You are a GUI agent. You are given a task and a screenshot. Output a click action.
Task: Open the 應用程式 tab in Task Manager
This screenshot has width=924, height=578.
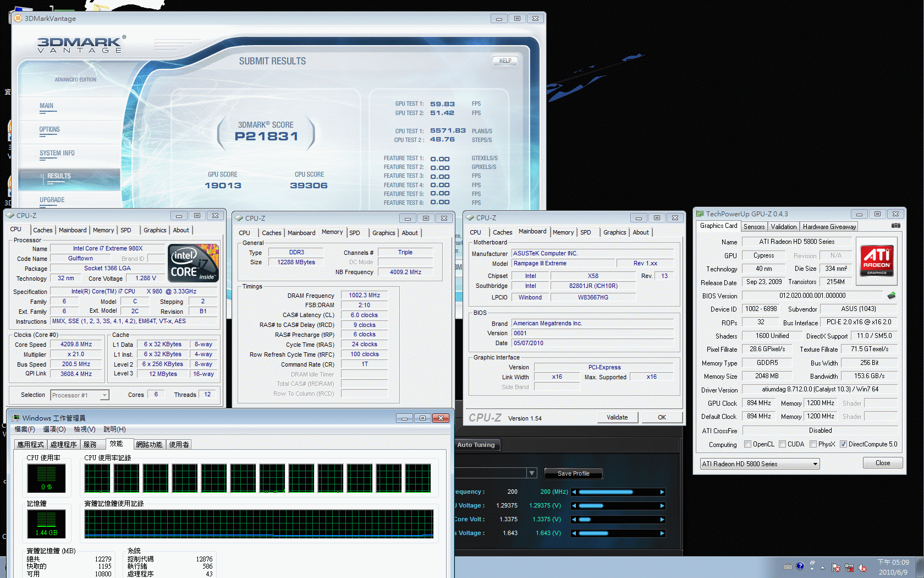click(x=30, y=445)
